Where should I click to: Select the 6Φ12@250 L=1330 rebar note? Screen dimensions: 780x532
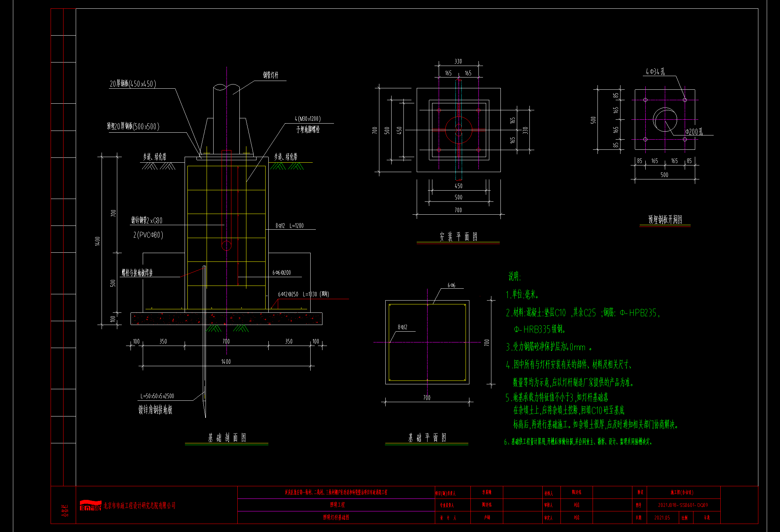click(x=303, y=294)
